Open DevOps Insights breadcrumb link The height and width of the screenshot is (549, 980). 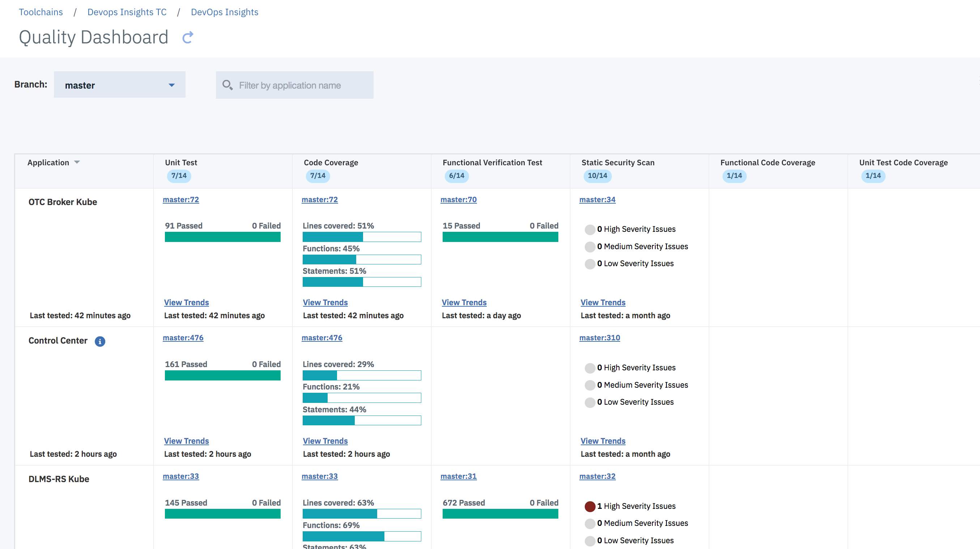(x=225, y=12)
